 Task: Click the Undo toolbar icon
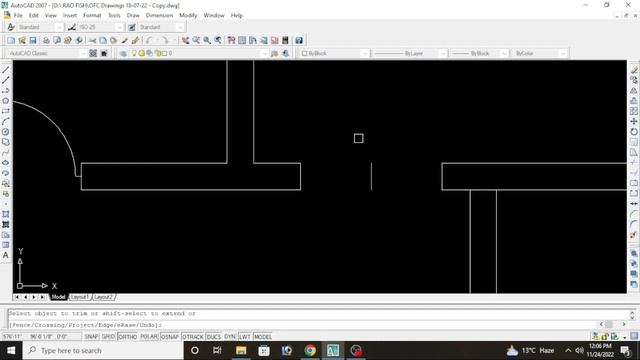tap(149, 40)
